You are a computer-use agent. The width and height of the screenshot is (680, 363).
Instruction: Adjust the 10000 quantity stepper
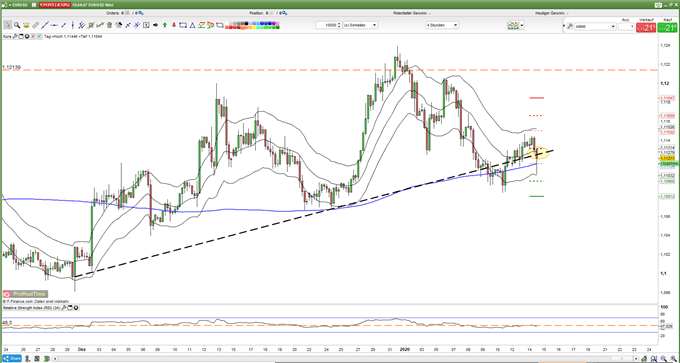coord(339,25)
